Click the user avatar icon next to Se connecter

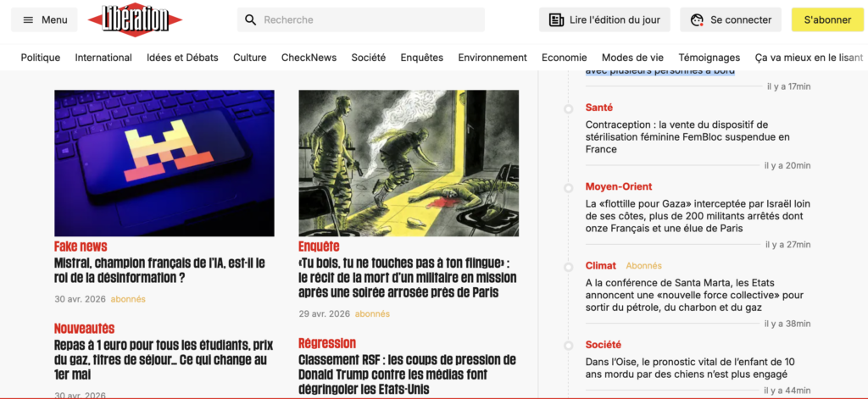pos(698,19)
